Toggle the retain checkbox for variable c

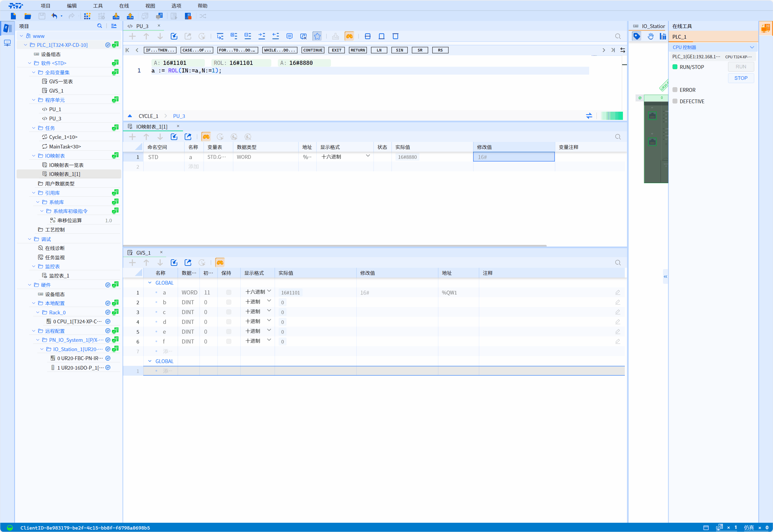tap(229, 312)
